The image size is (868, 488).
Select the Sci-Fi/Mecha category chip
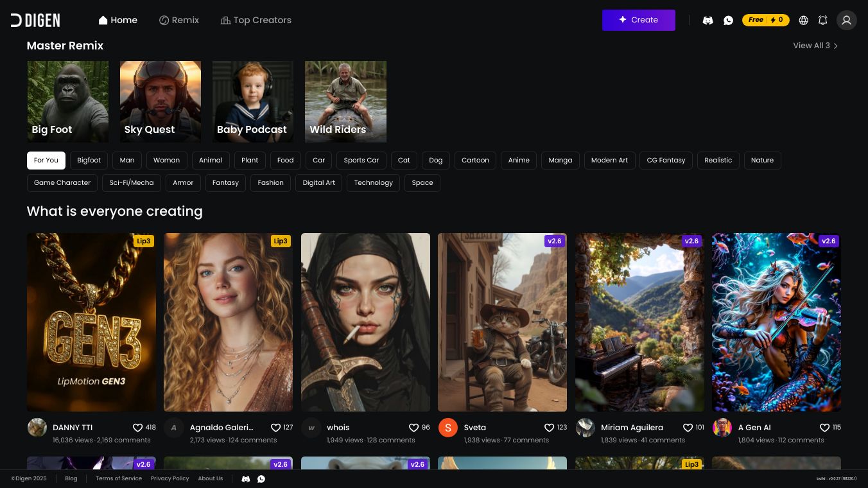point(132,183)
